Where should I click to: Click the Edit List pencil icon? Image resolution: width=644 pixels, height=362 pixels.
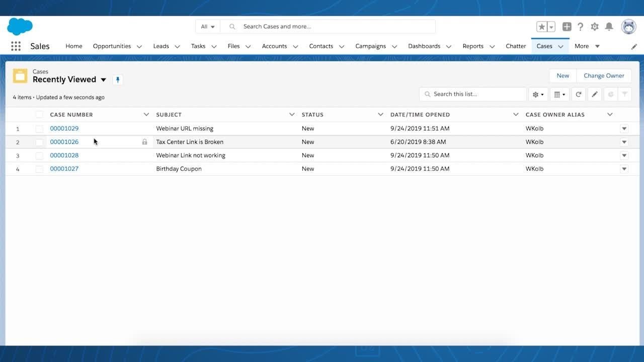pyautogui.click(x=595, y=94)
